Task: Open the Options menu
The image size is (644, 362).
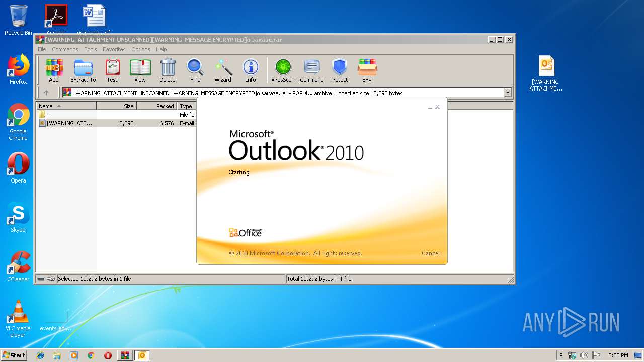Action: (141, 49)
